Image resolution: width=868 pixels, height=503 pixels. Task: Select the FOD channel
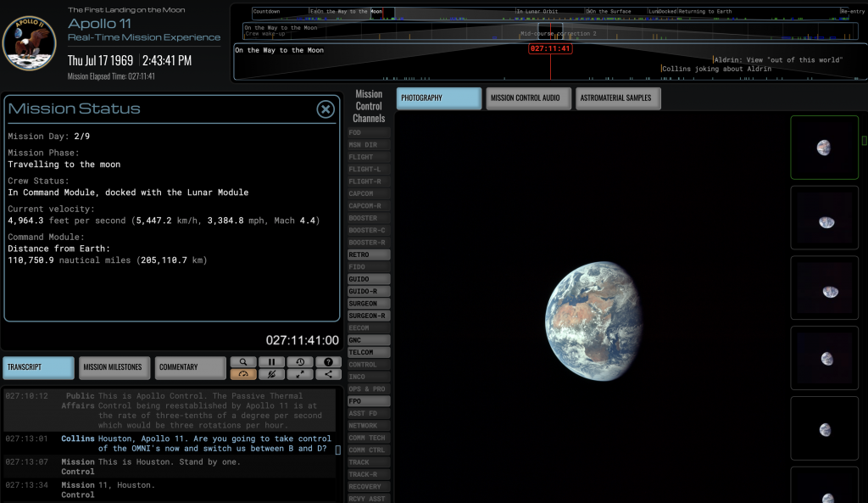369,132
